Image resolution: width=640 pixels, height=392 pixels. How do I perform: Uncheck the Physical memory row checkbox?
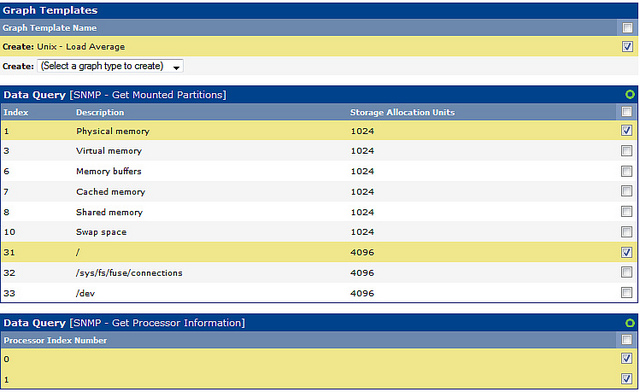pyautogui.click(x=626, y=130)
